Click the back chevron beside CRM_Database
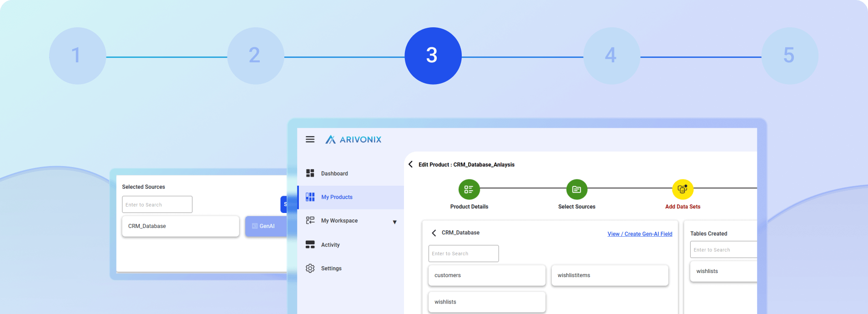 [434, 233]
